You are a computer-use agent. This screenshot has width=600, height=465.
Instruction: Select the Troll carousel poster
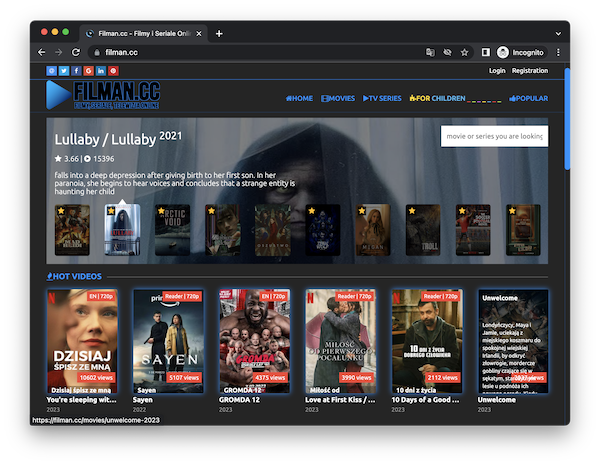tap(423, 230)
